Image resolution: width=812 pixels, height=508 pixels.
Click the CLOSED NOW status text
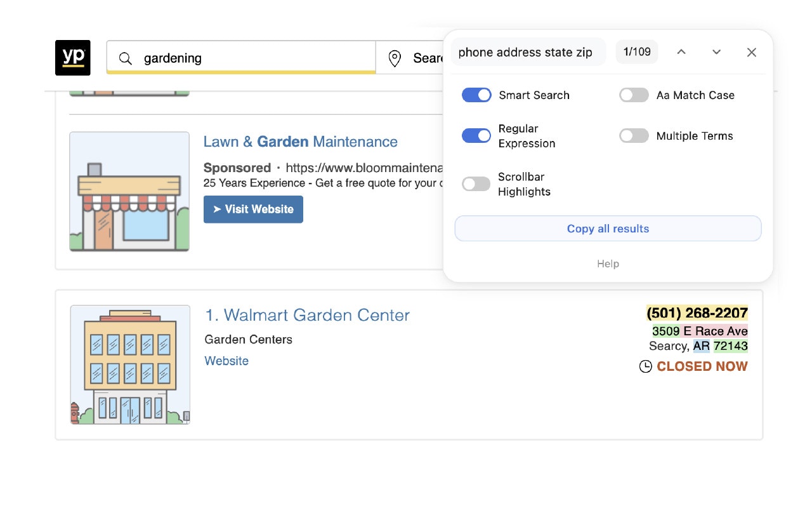click(702, 366)
